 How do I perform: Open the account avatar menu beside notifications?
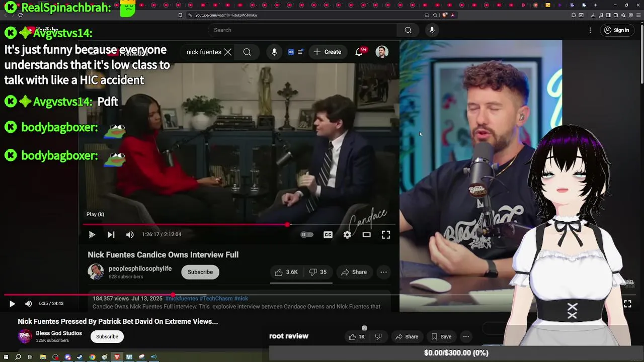click(x=382, y=52)
